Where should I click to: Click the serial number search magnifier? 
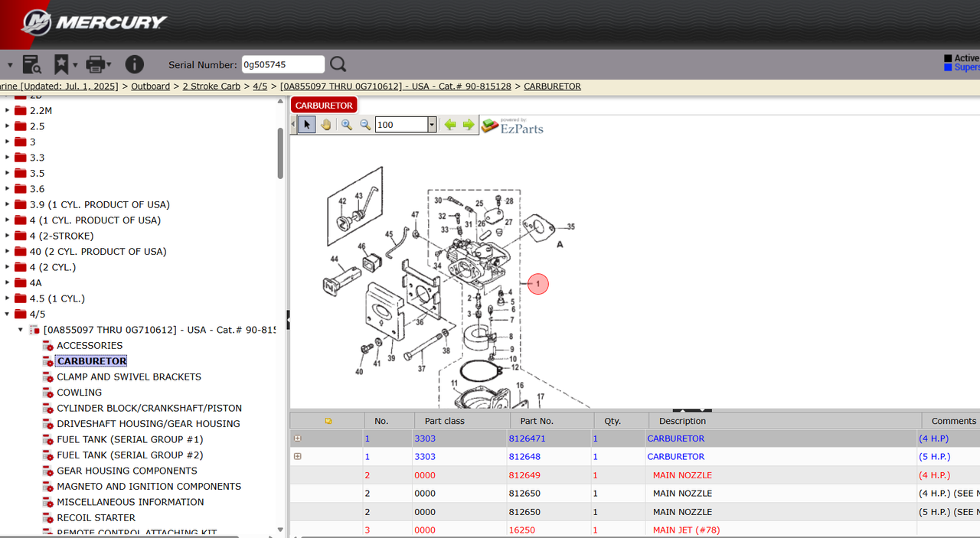pos(338,64)
